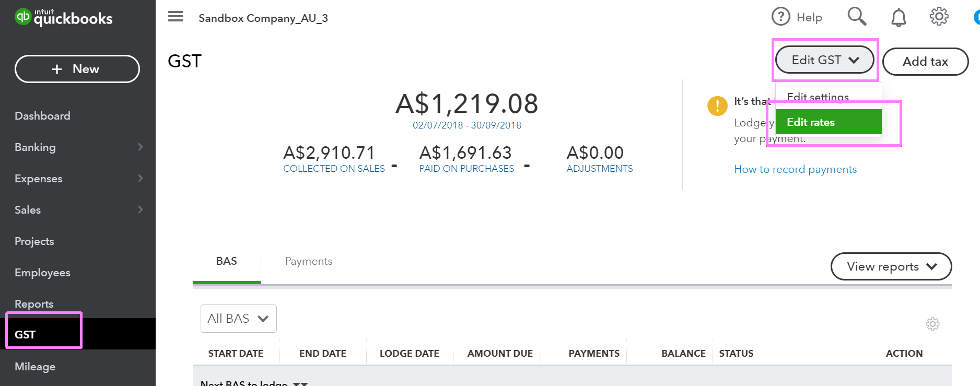This screenshot has width=980, height=386.
Task: Click the yellow warning alert icon
Action: [717, 106]
